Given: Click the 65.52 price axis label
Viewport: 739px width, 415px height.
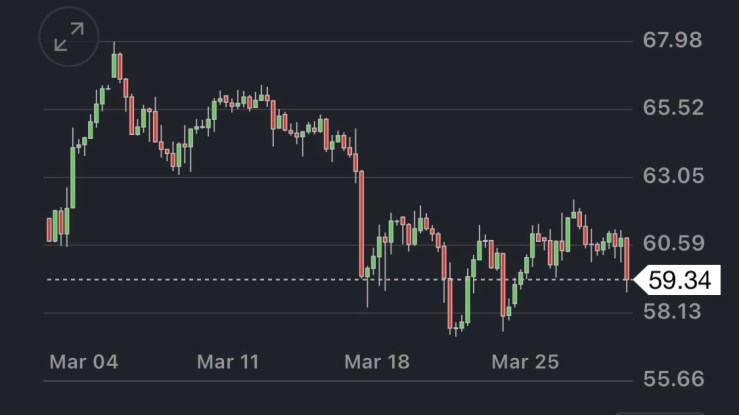Looking at the screenshot, I should click(671, 108).
